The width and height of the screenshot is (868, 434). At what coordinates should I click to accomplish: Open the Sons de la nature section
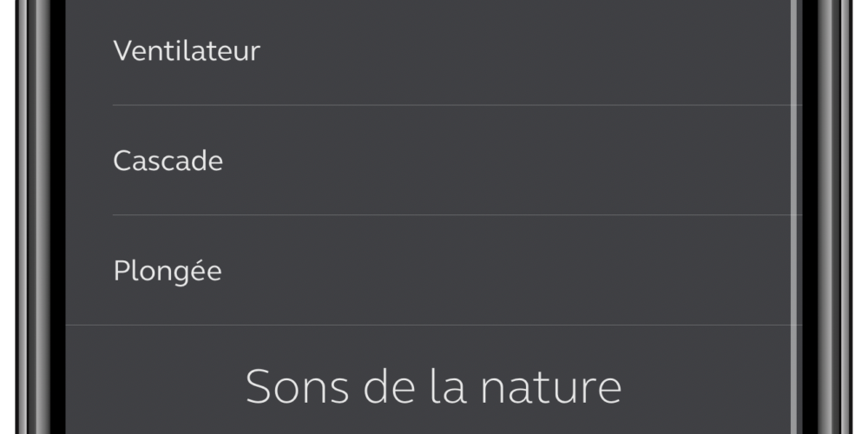[433, 386]
